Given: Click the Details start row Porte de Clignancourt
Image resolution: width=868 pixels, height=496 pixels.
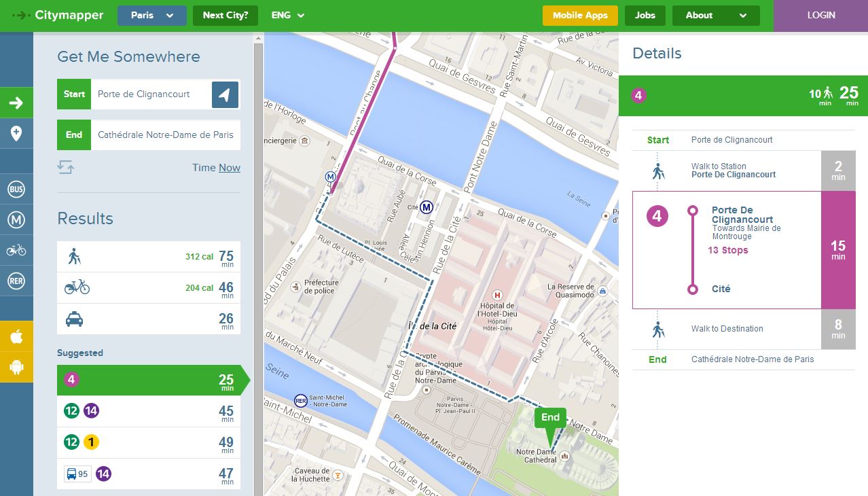Looking at the screenshot, I should pyautogui.click(x=743, y=140).
